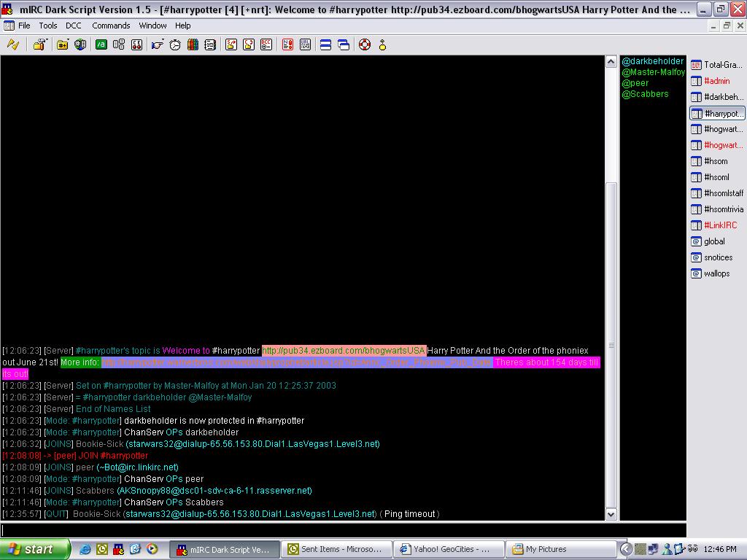This screenshot has height=560, width=747.
Task: Select @Scabbers in the nick list
Action: click(x=645, y=94)
